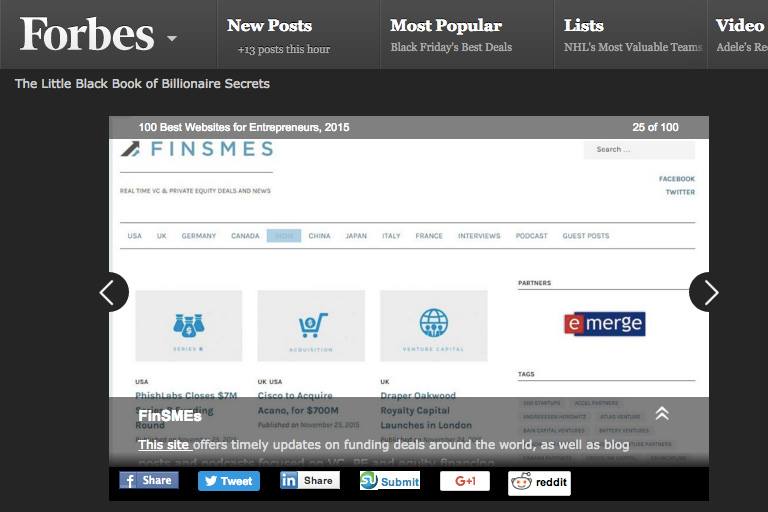Click the Black Friday's Best Deals link
This screenshot has width=768, height=512.
pyautogui.click(x=451, y=48)
